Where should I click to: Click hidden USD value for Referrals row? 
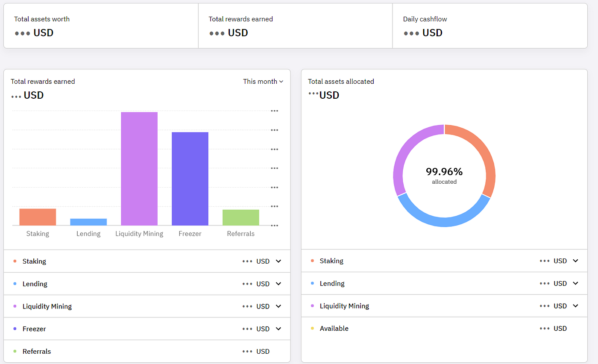pyautogui.click(x=256, y=351)
